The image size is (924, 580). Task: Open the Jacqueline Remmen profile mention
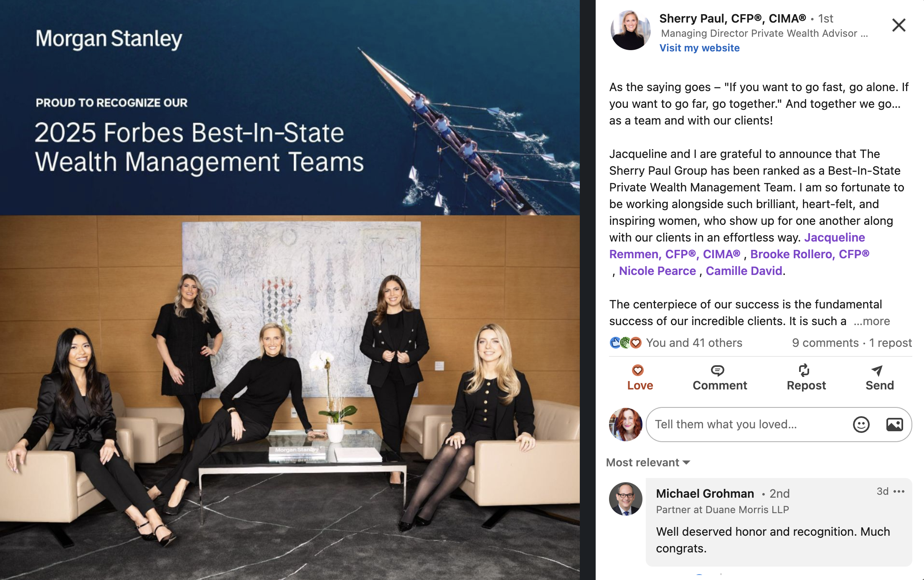coord(737,246)
